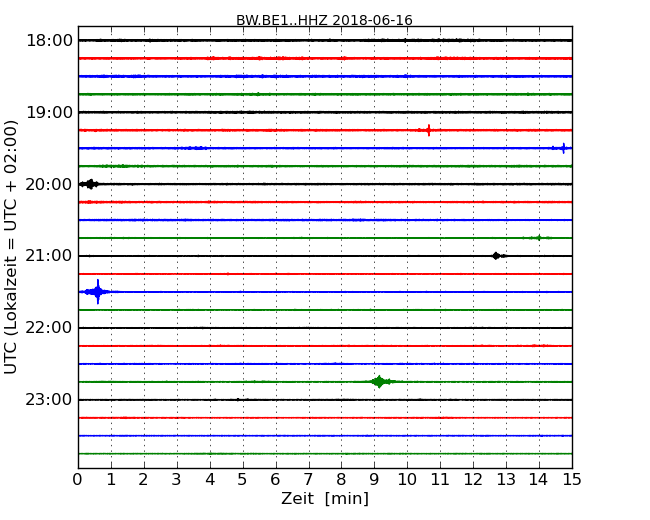Image resolution: width=650 pixels, height=520 pixels.
Task: Click the 0 minute tick label
Action: pos(78,480)
